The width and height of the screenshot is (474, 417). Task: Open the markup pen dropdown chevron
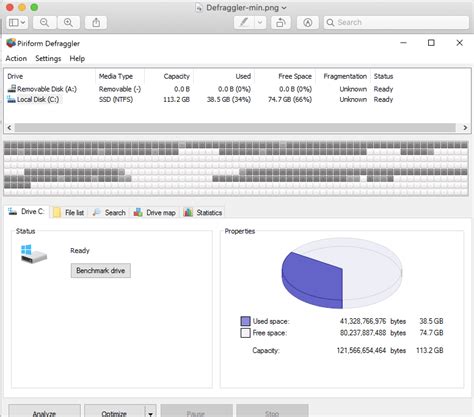(x=260, y=23)
